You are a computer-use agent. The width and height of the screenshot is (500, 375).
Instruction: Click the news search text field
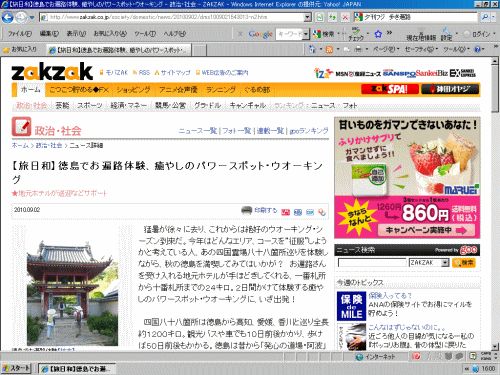coord(372,263)
